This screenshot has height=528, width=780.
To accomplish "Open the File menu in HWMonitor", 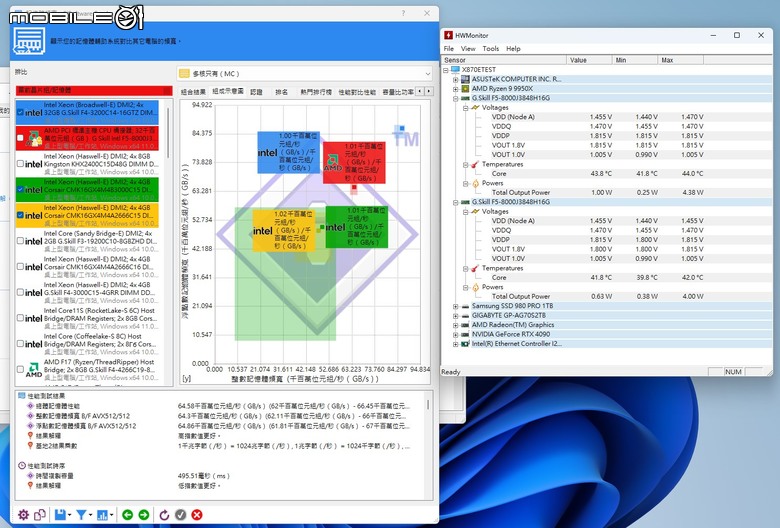I will pyautogui.click(x=449, y=48).
